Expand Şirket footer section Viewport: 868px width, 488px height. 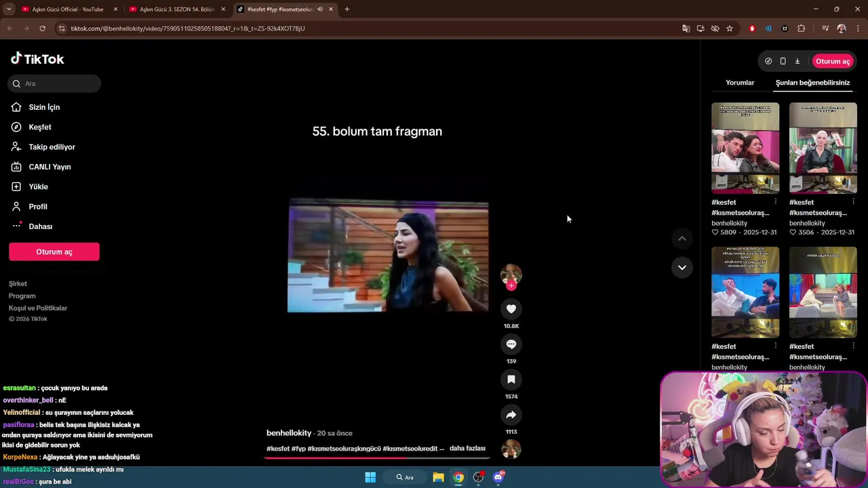[18, 284]
